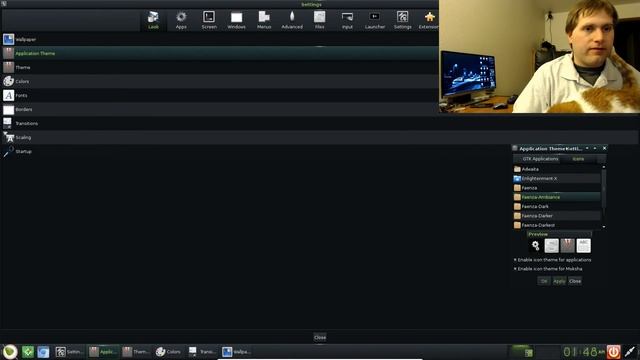Switch to the Theme taskbar window
Image resolution: width=640 pixels, height=360 pixels.
[x=136, y=351]
